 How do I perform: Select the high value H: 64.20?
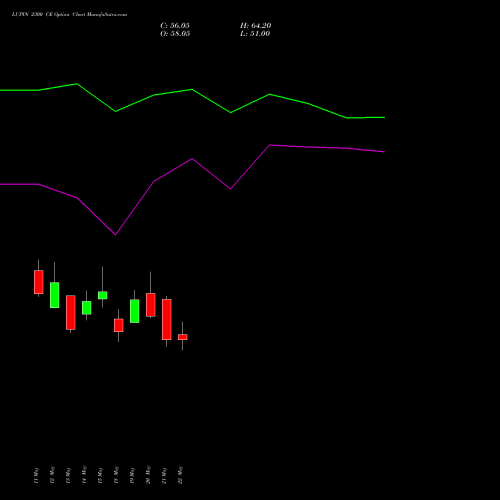[256, 26]
